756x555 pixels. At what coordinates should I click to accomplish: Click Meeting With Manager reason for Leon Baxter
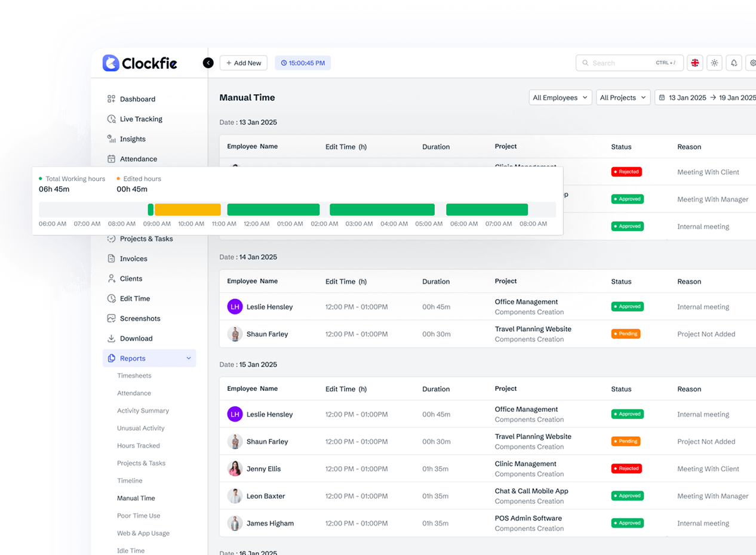click(x=713, y=496)
